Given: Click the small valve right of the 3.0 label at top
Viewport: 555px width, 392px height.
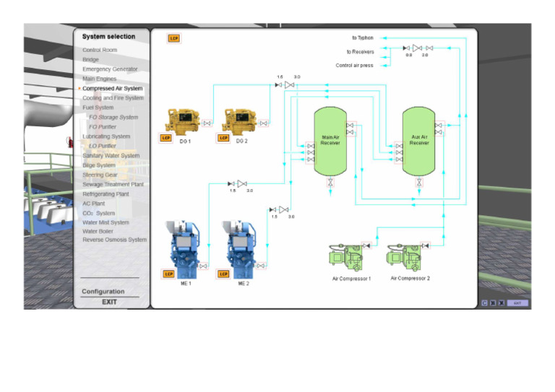Looking at the screenshot, I should click(429, 48).
